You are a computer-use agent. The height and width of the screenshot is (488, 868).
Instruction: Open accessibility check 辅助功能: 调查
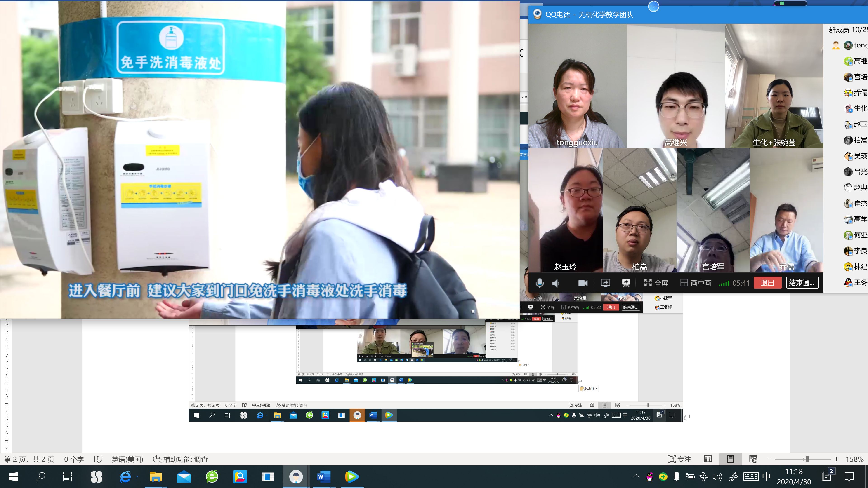(180, 459)
